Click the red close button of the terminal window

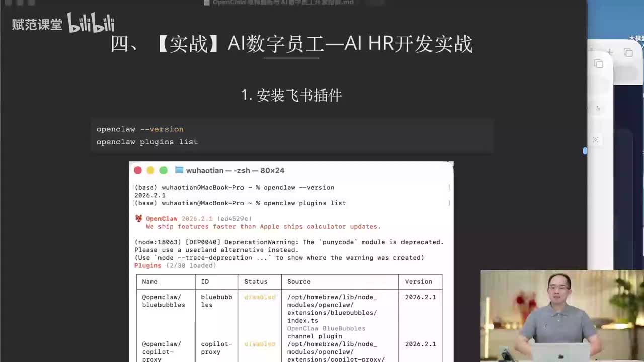[138, 170]
